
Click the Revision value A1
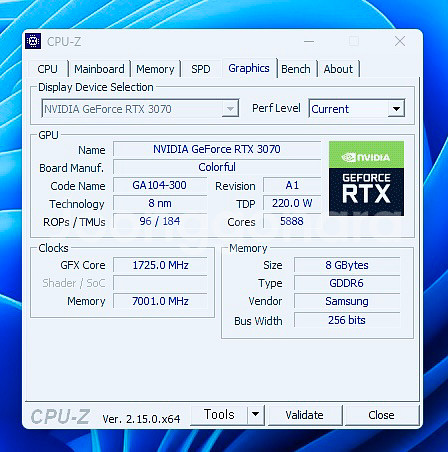point(292,185)
